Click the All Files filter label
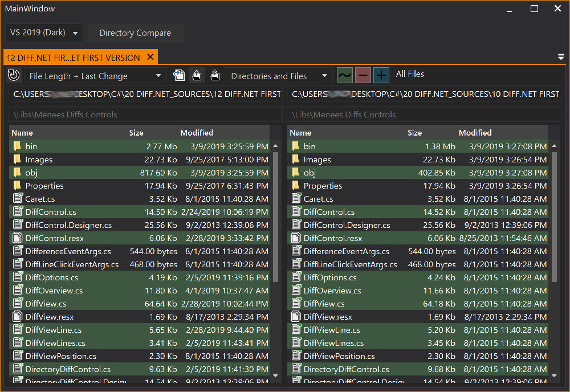570x392 pixels. (410, 74)
